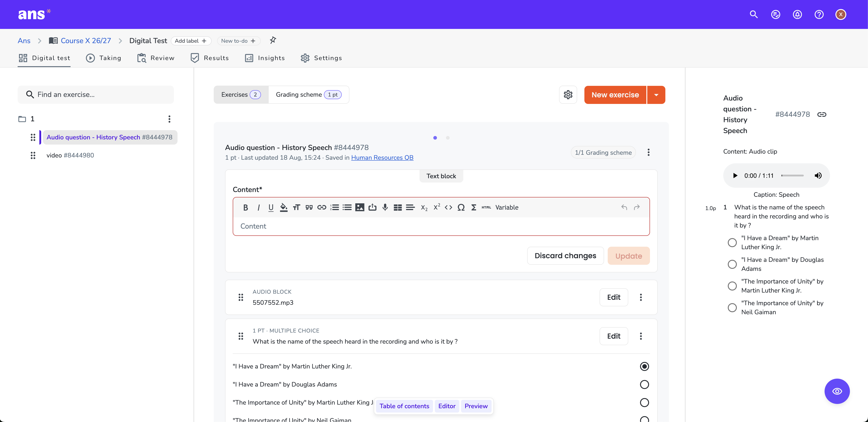Switch to the Grading scheme tab
The width and height of the screenshot is (868, 422).
pos(309,95)
